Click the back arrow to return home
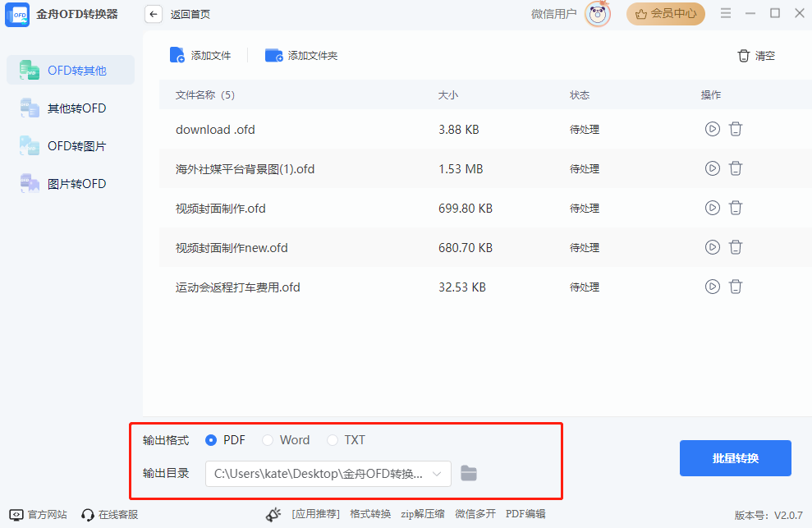 click(154, 14)
